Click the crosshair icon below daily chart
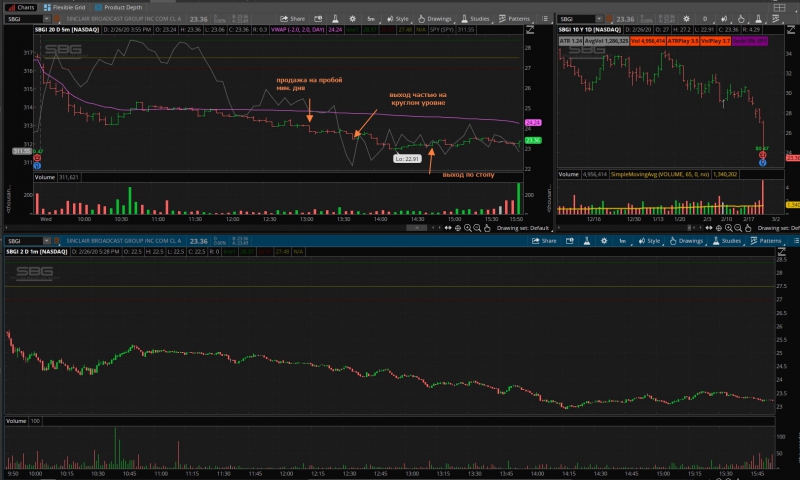Screen dimensions: 800x480 718,228
